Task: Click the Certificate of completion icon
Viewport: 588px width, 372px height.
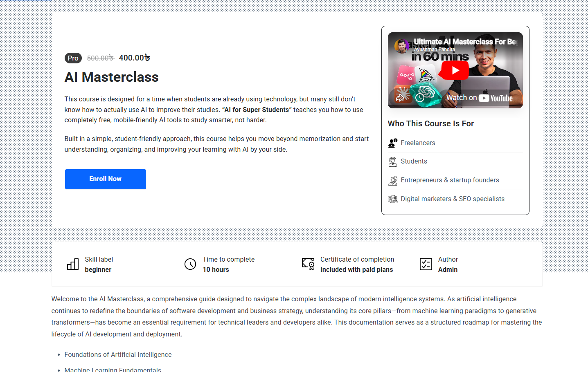Action: tap(308, 264)
